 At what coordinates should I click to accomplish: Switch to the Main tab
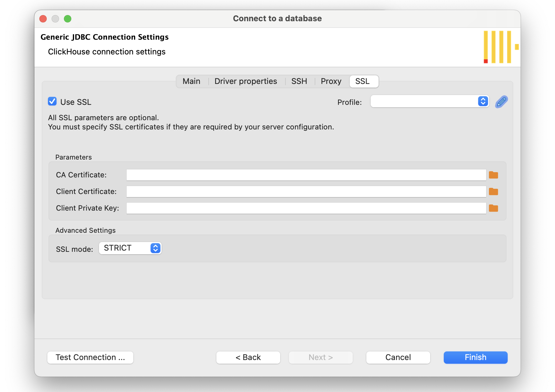point(191,81)
